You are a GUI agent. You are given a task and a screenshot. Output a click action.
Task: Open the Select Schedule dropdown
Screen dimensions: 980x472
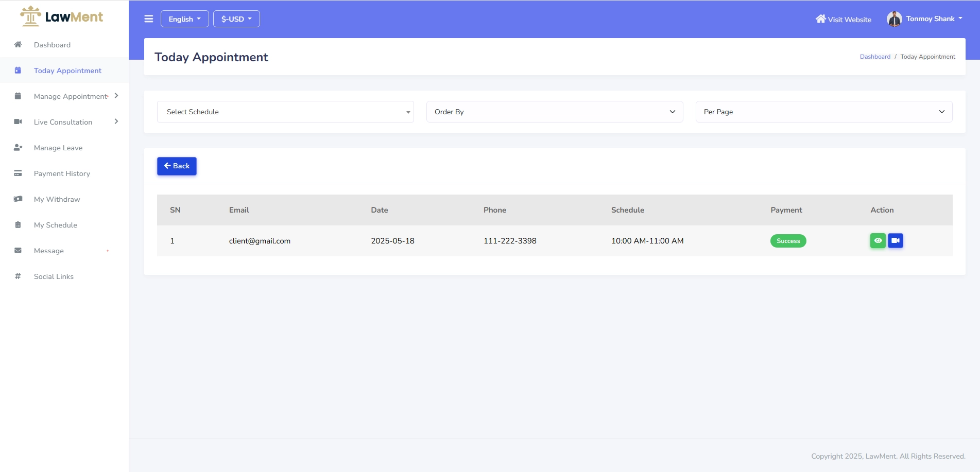click(x=285, y=112)
